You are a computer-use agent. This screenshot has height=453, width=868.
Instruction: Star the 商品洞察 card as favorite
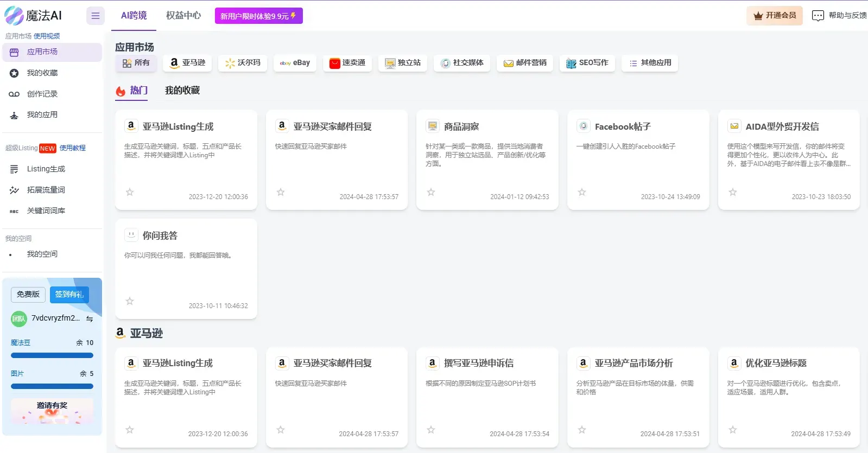point(431,192)
